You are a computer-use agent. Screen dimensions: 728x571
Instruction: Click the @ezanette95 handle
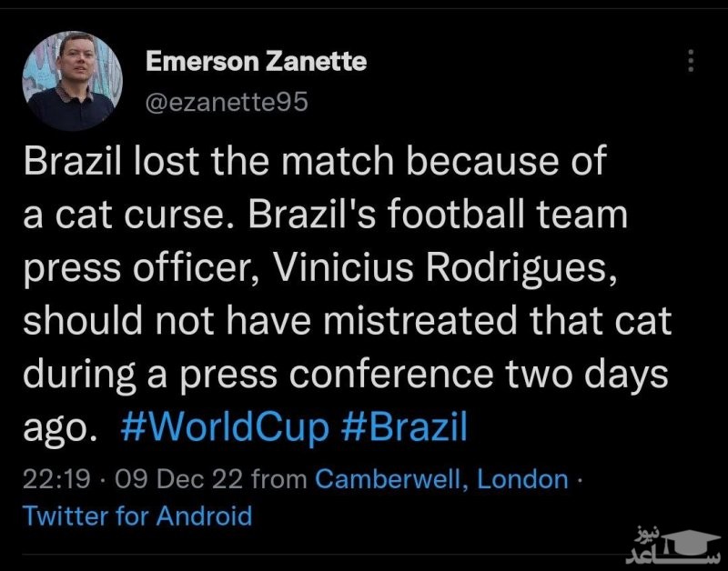(227, 103)
